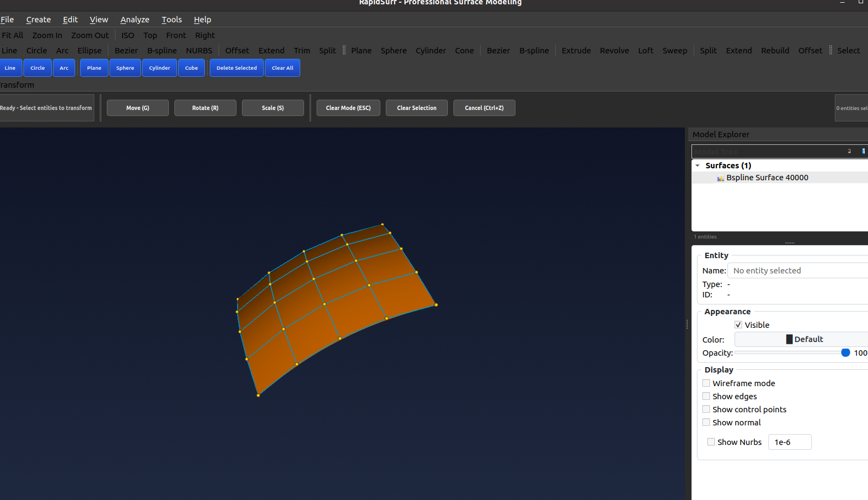
Task: Open the Create menu
Action: (38, 20)
